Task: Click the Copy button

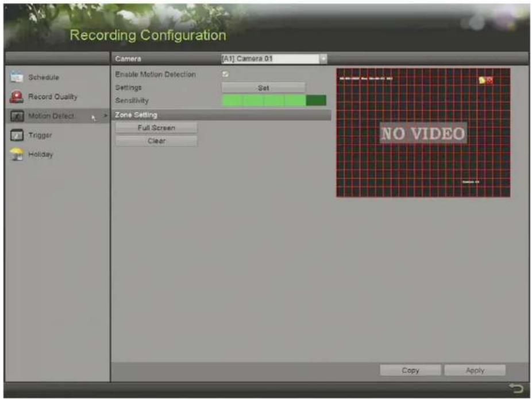Action: pos(410,370)
